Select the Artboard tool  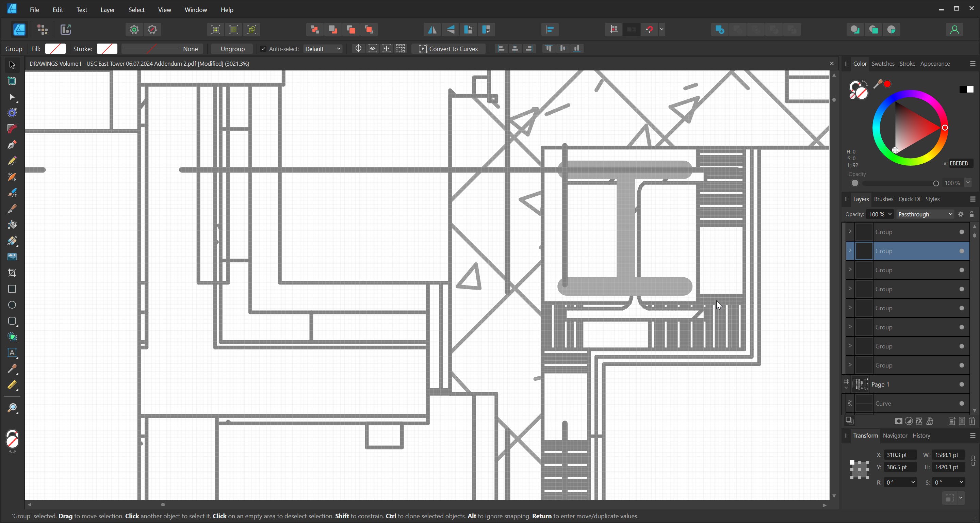[12, 81]
